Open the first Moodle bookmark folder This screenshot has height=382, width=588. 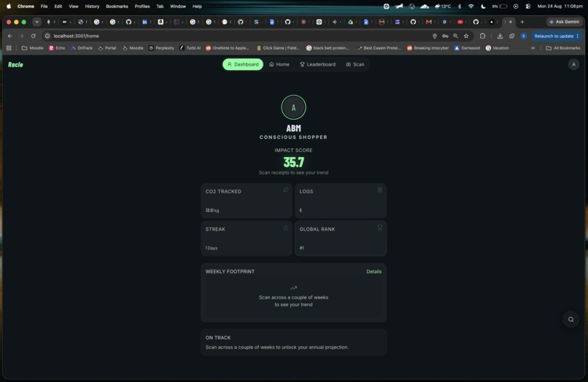tap(33, 48)
